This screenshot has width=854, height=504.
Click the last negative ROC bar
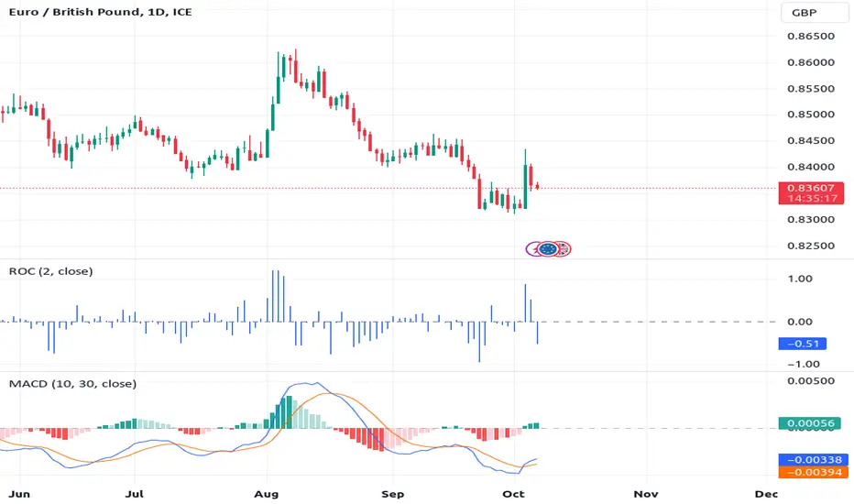[538, 333]
